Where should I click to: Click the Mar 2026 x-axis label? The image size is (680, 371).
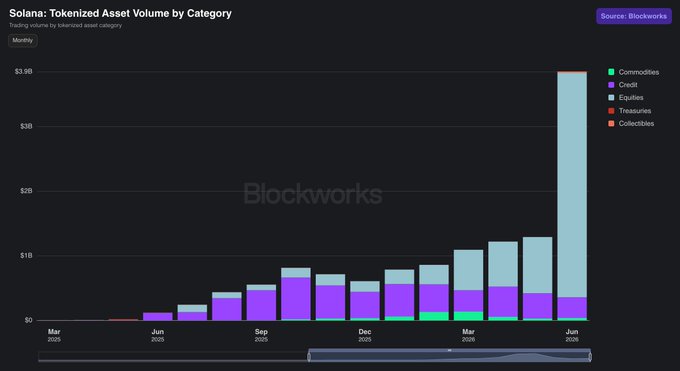pyautogui.click(x=468, y=335)
